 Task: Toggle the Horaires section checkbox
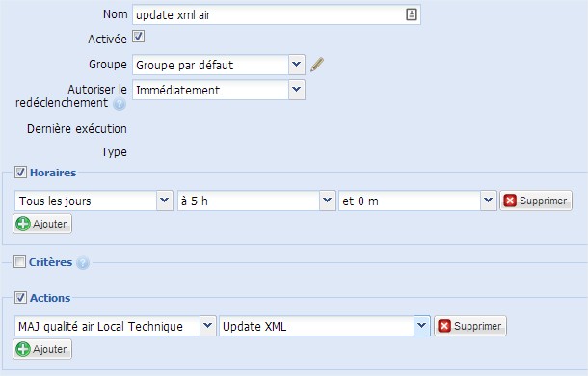(x=20, y=173)
